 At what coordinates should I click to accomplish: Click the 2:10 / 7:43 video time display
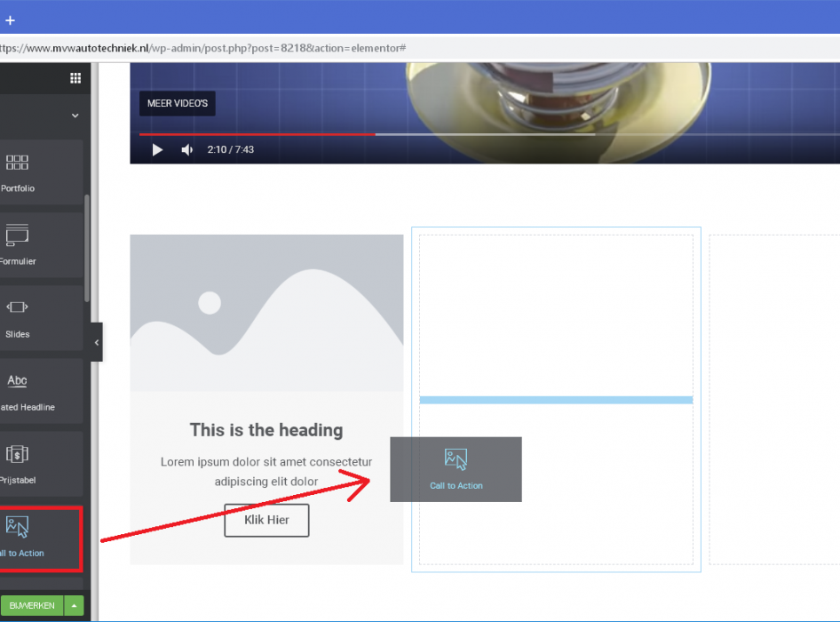coord(230,149)
